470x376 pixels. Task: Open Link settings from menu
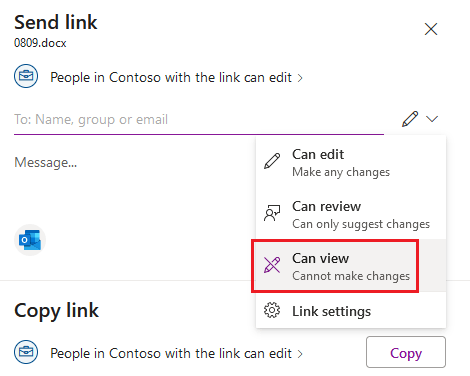tap(351, 311)
